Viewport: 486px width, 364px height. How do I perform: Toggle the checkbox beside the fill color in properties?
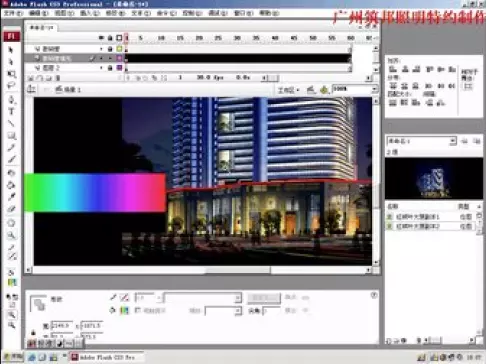[137, 310]
